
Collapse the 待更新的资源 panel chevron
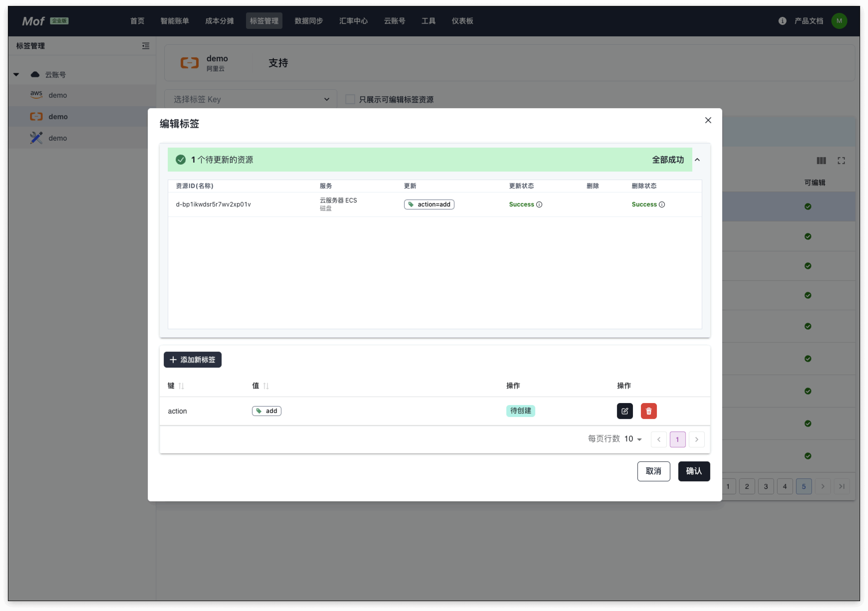697,160
